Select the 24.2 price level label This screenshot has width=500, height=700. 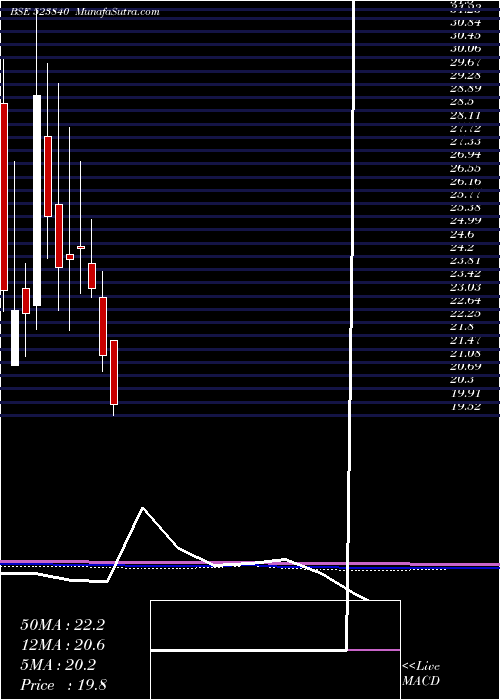[461, 247]
